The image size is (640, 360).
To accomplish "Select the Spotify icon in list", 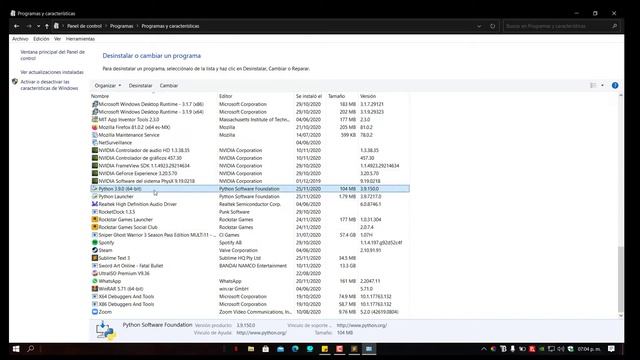I will coord(95,242).
